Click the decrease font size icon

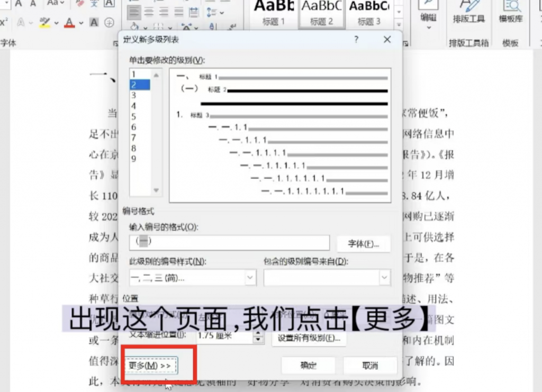(33, 4)
